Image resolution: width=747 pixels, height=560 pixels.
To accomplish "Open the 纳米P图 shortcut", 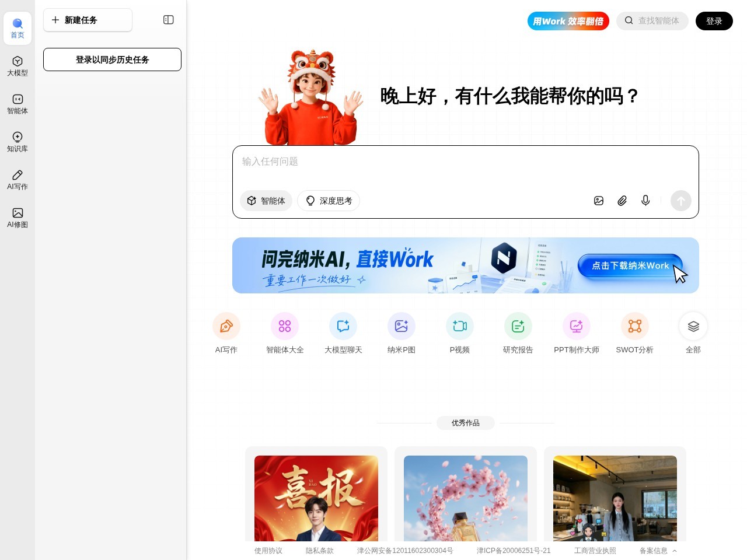I will click(x=402, y=334).
